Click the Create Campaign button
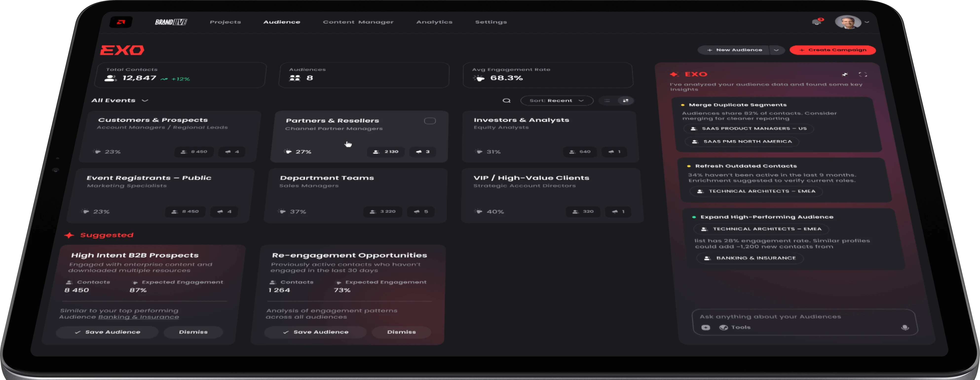This screenshot has height=380, width=980. (x=832, y=50)
